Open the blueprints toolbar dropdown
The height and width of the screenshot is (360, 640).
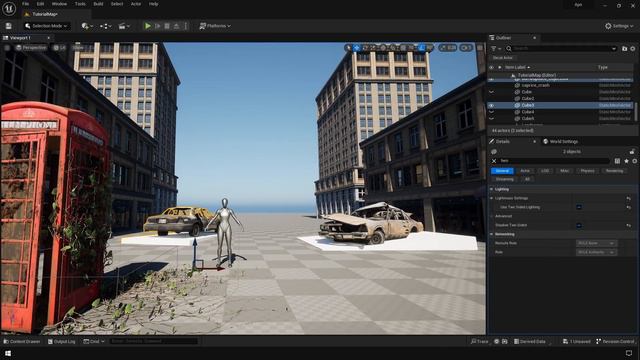(106, 26)
